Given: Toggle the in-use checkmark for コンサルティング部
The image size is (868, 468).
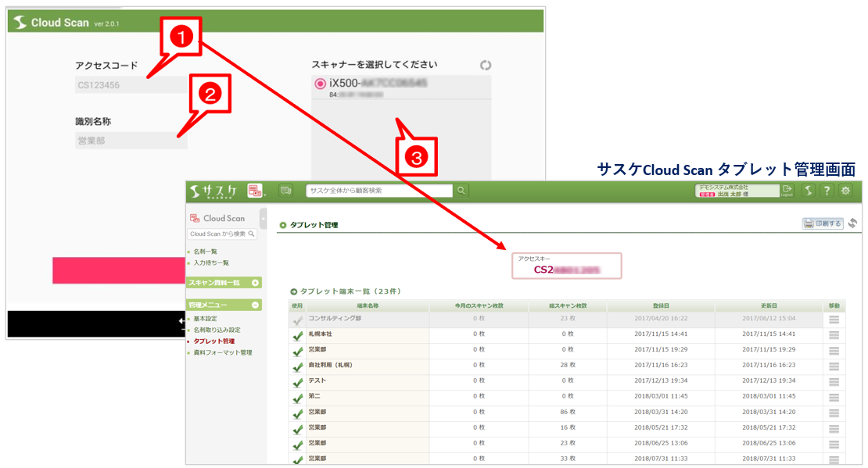Looking at the screenshot, I should [297, 320].
